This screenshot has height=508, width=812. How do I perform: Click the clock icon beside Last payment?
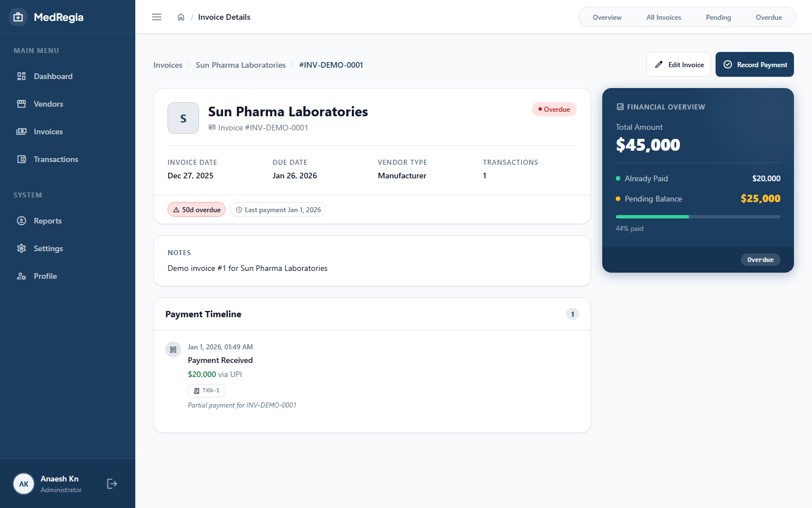tap(239, 209)
